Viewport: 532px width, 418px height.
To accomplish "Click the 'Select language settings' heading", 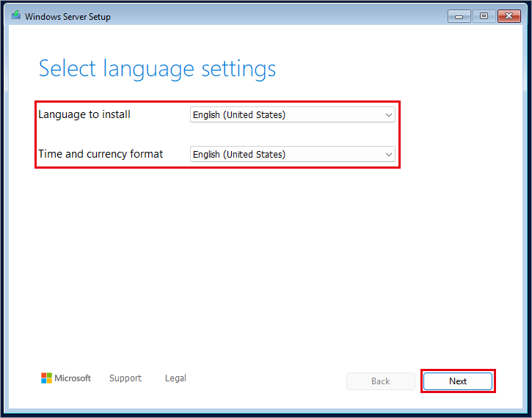I will point(157,69).
